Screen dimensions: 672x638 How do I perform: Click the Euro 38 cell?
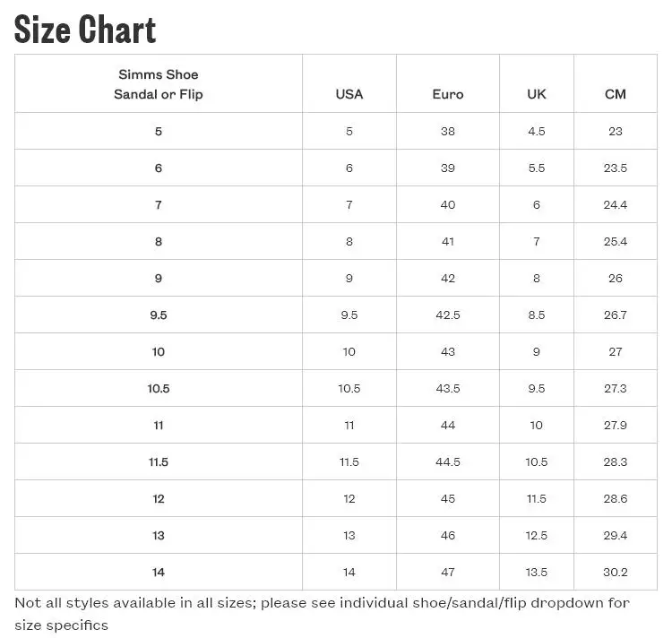(x=448, y=131)
